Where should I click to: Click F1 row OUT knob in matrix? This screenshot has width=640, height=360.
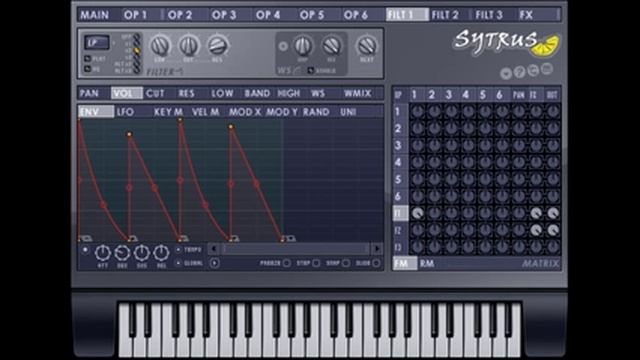[x=553, y=213]
